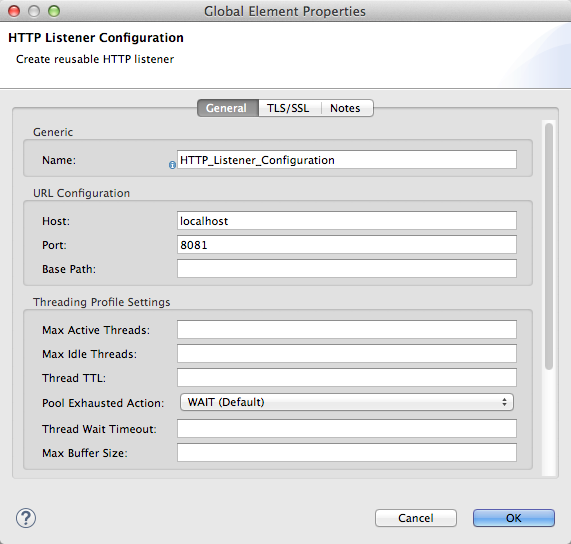Image resolution: width=571 pixels, height=544 pixels.
Task: Click the Max Idle Threads field
Action: pos(347,354)
